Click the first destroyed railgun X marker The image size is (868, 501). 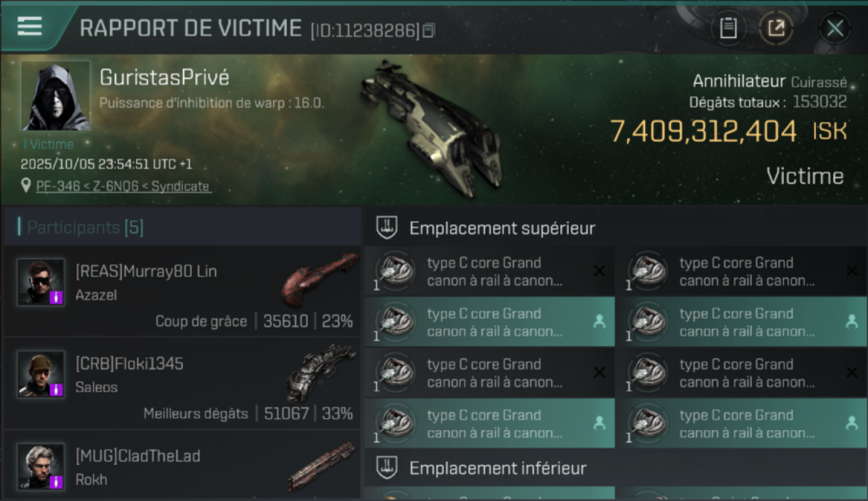(x=599, y=271)
